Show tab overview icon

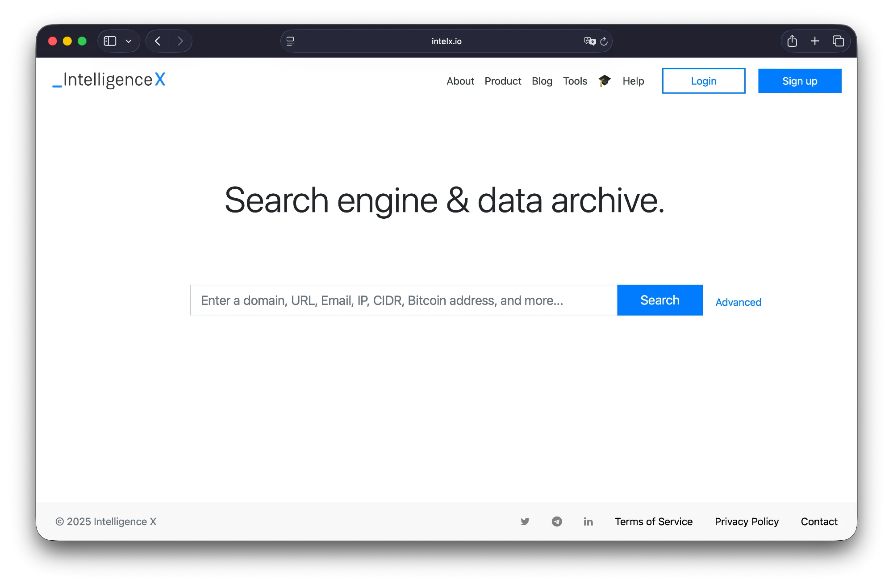pyautogui.click(x=838, y=41)
